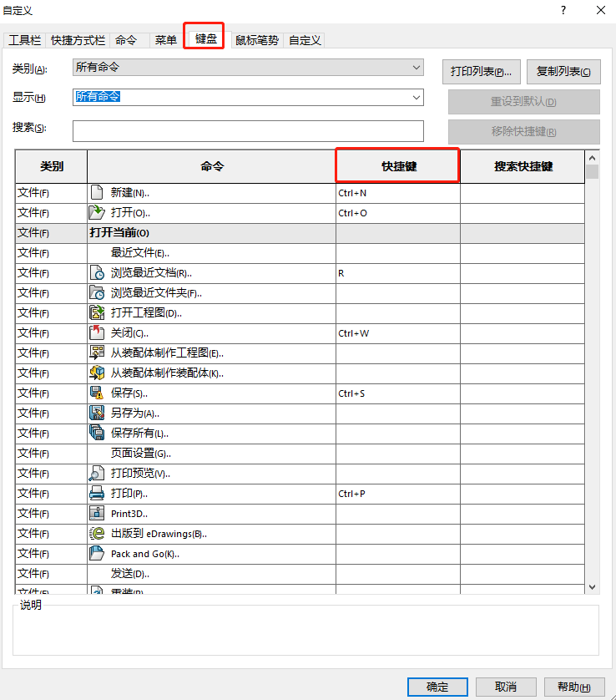Viewport: 616px width, 700px height.
Task: Switch to the 鼠标笔势 tab
Action: [x=257, y=40]
